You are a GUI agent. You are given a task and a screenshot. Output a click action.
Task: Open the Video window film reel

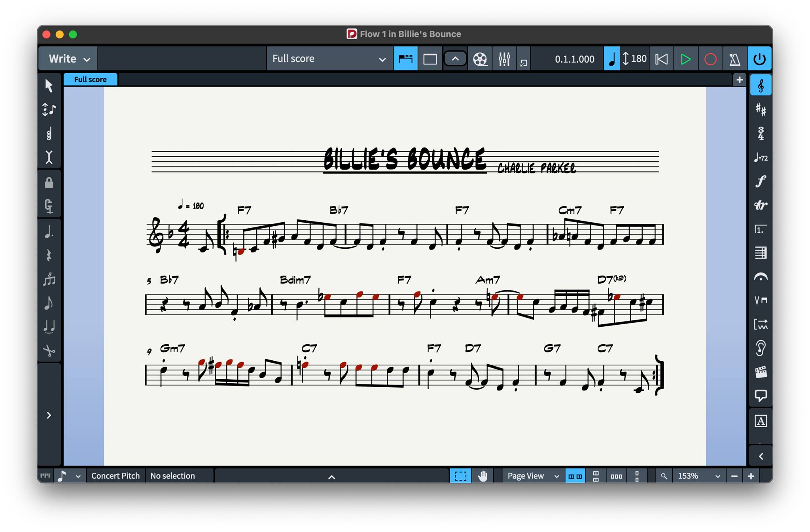tap(480, 59)
